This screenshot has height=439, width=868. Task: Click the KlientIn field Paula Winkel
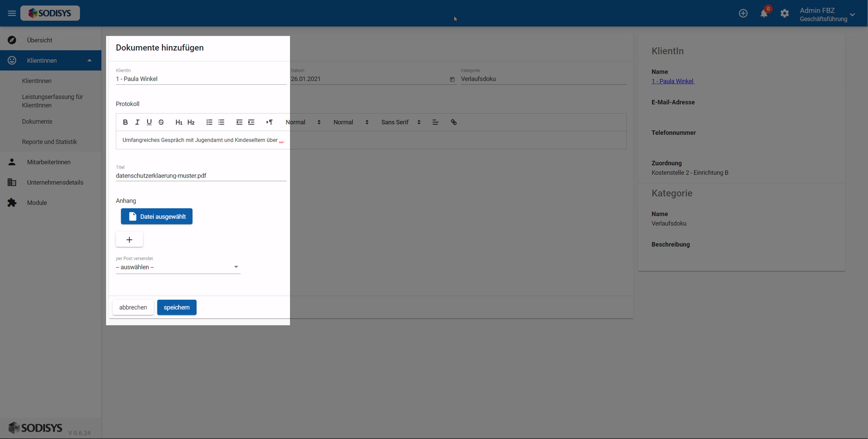click(x=201, y=79)
